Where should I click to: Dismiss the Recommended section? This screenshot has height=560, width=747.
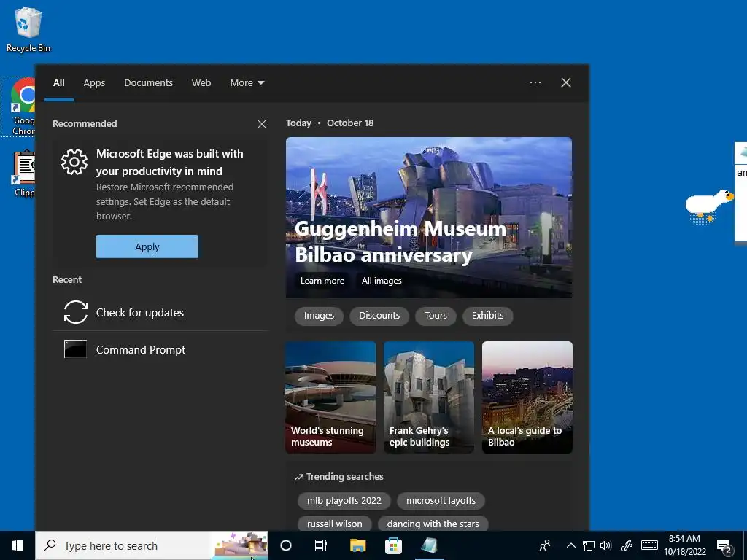pyautogui.click(x=262, y=124)
